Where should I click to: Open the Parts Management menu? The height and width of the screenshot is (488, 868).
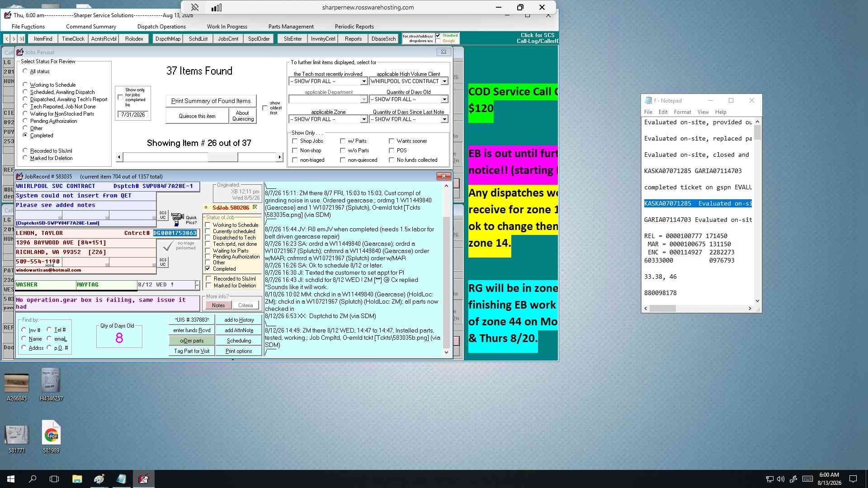point(291,27)
